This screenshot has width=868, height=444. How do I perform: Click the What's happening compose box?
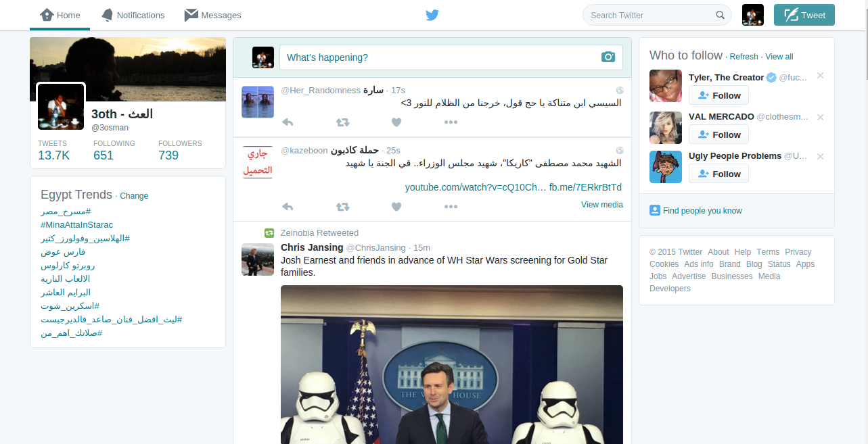pos(438,57)
